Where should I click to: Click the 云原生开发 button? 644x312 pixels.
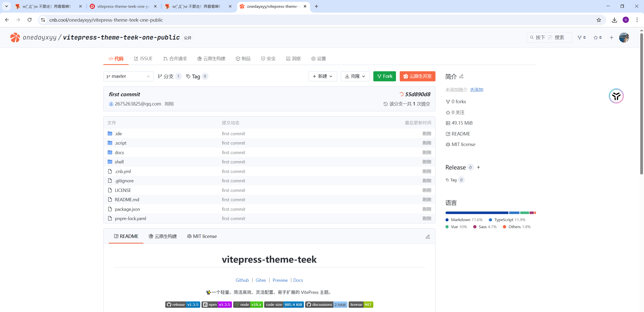(x=417, y=76)
